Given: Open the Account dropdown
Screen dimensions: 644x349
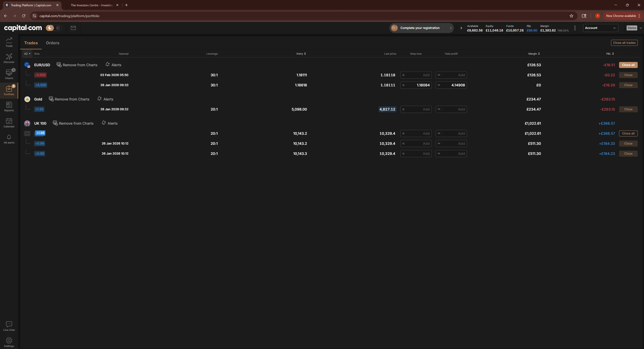Looking at the screenshot, I should pos(600,28).
